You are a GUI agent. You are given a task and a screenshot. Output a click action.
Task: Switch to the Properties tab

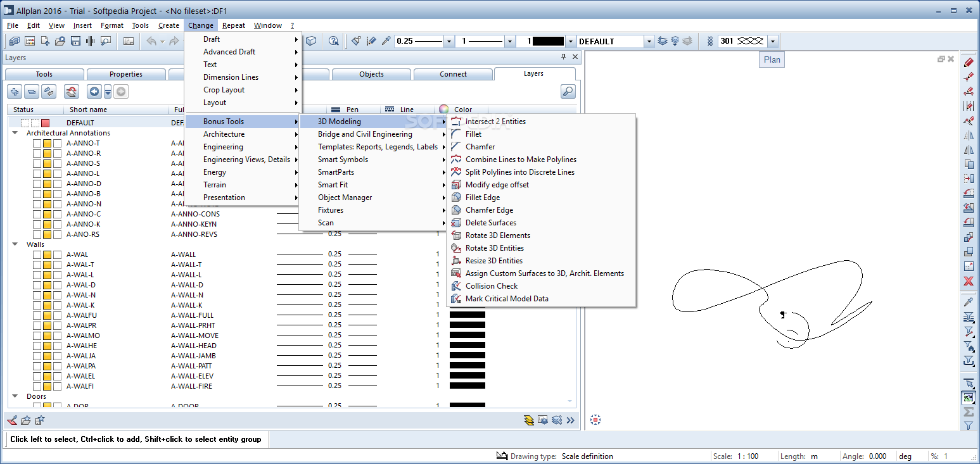click(x=126, y=74)
